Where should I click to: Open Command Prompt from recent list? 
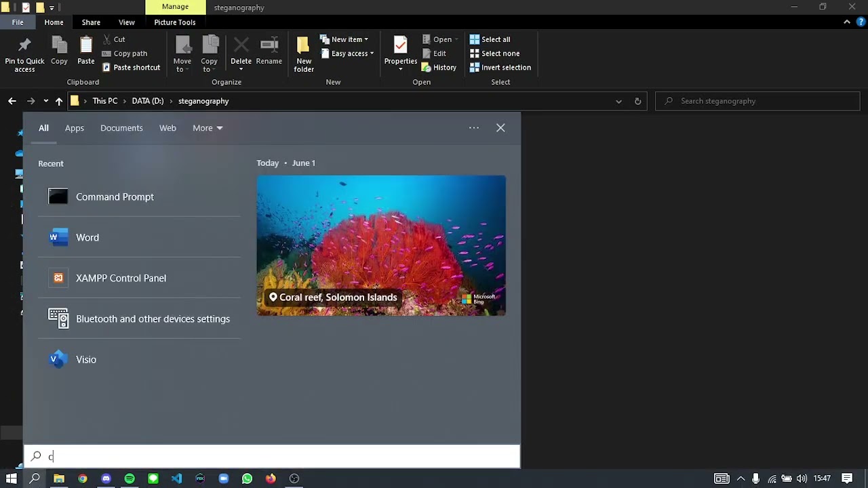coord(115,197)
